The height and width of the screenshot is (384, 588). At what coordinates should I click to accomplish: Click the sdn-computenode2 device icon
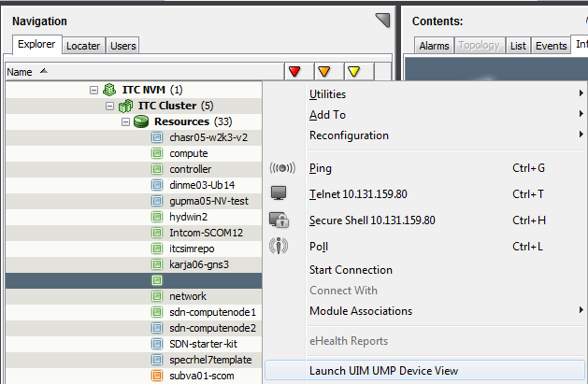pyautogui.click(x=157, y=328)
